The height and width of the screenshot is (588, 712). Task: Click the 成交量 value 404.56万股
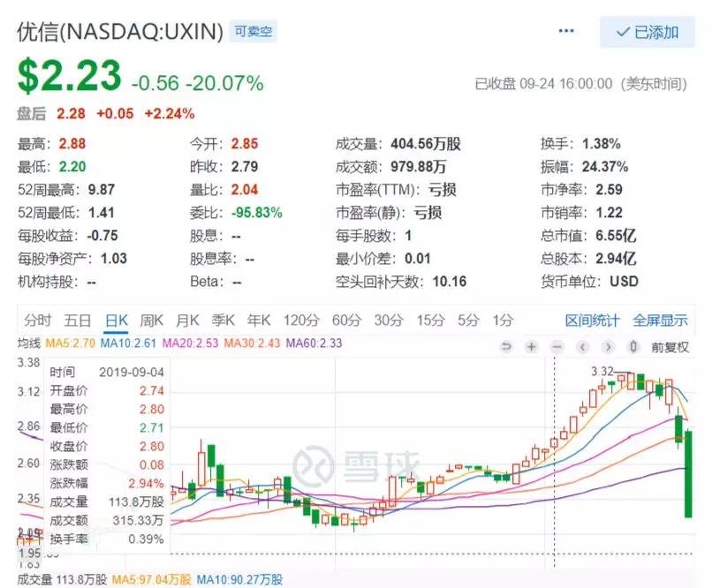pos(426,144)
